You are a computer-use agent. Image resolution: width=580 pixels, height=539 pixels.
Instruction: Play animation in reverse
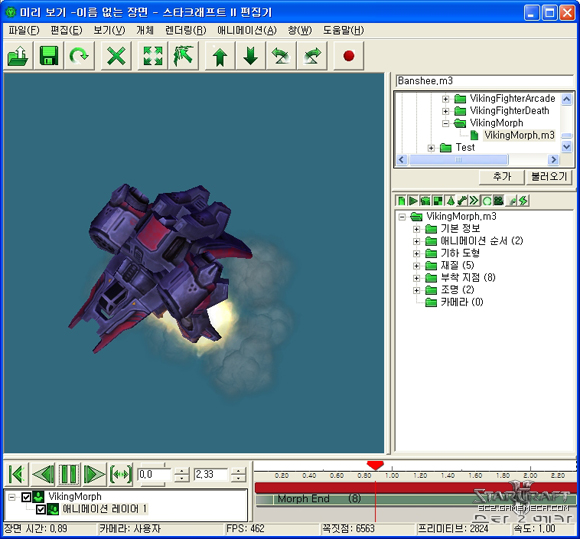(43, 474)
